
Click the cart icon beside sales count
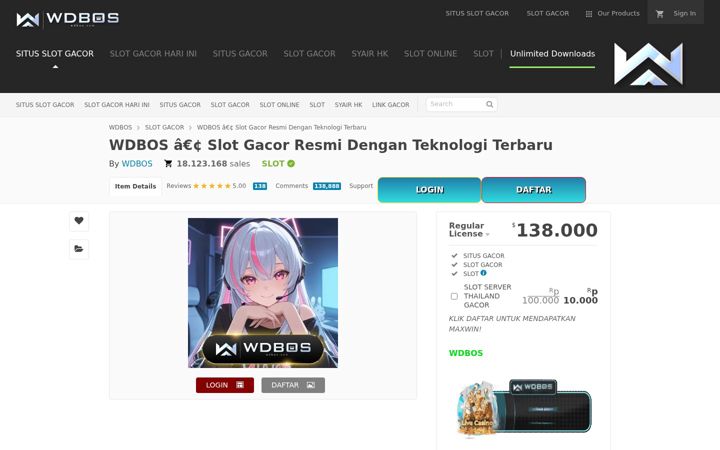168,163
